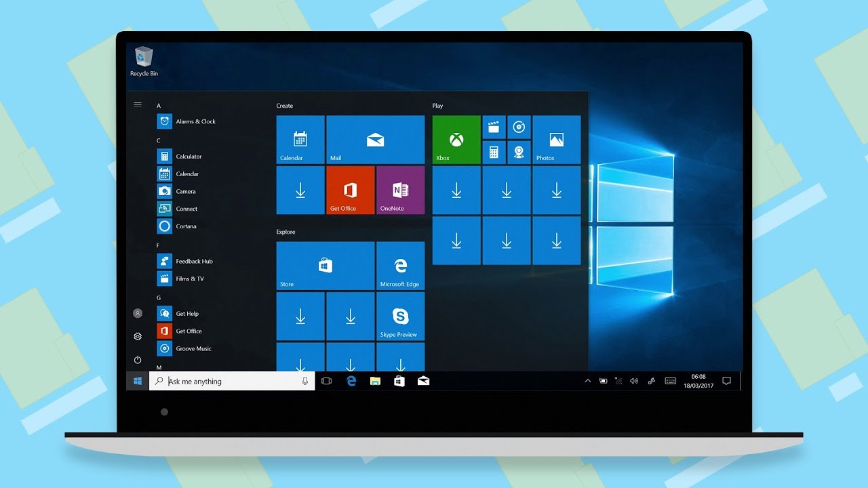The height and width of the screenshot is (488, 868).
Task: Open File Explorer from the taskbar
Action: pos(375,381)
